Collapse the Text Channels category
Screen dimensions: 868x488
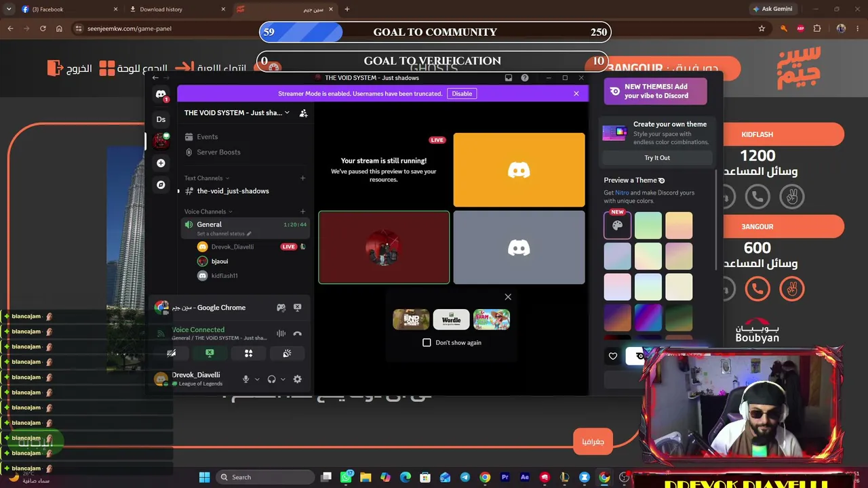pyautogui.click(x=206, y=178)
